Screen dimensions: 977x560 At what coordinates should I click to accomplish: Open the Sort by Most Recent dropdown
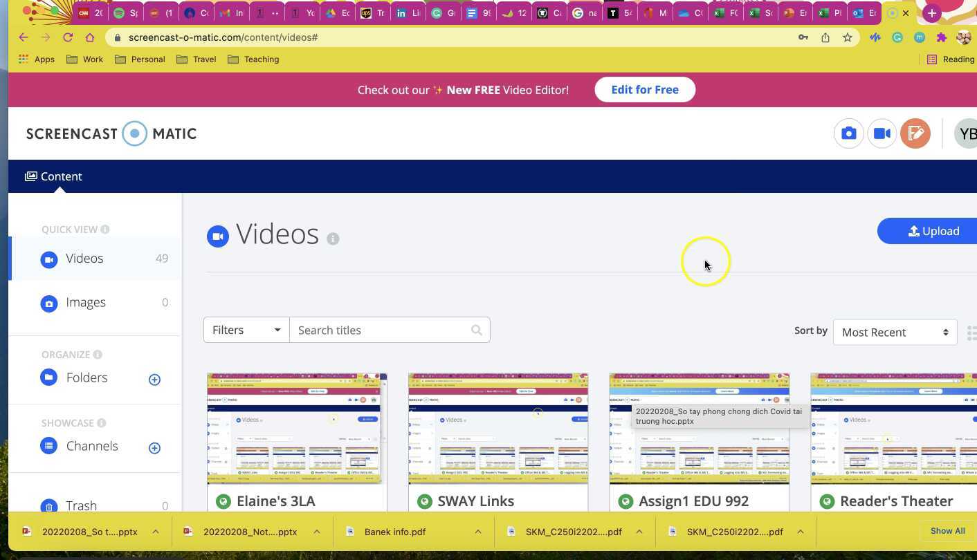(x=895, y=333)
